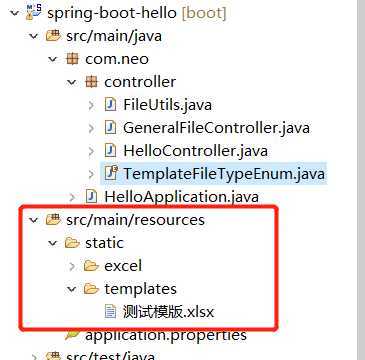The height and width of the screenshot is (360, 365).
Task: Click the excel folder icon
Action: [x=91, y=266]
